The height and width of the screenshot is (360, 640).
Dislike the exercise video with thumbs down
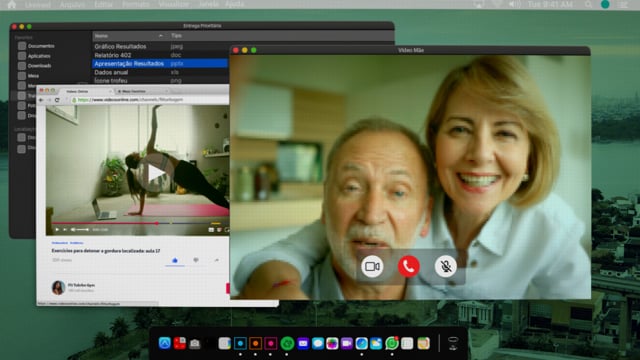[x=196, y=260]
